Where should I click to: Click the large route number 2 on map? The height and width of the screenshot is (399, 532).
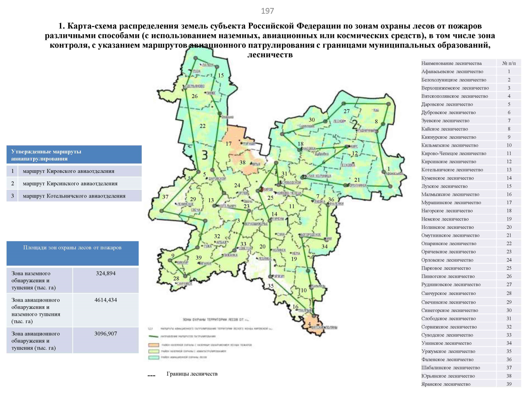pos(355,125)
